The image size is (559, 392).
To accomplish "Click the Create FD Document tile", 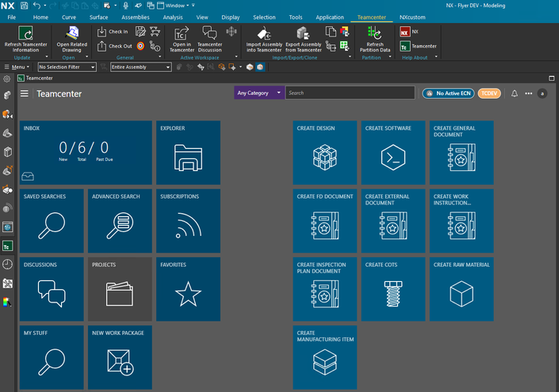I will (x=325, y=221).
